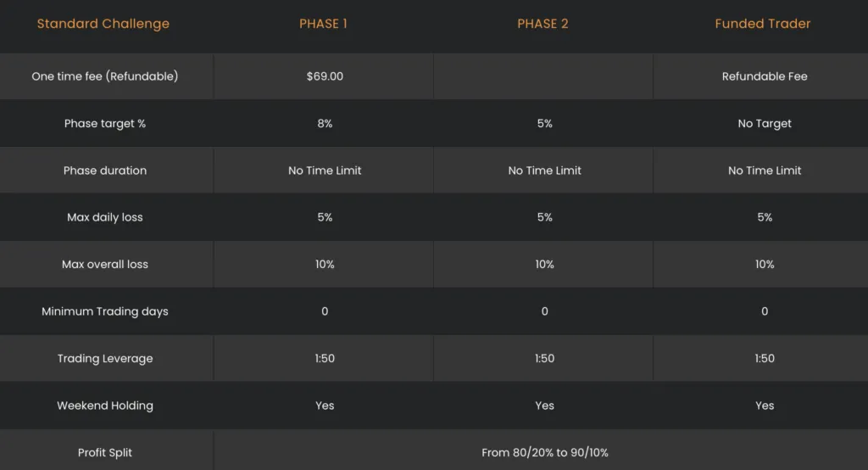868x470 pixels.
Task: Select the Phase duration row label
Action: click(x=105, y=171)
